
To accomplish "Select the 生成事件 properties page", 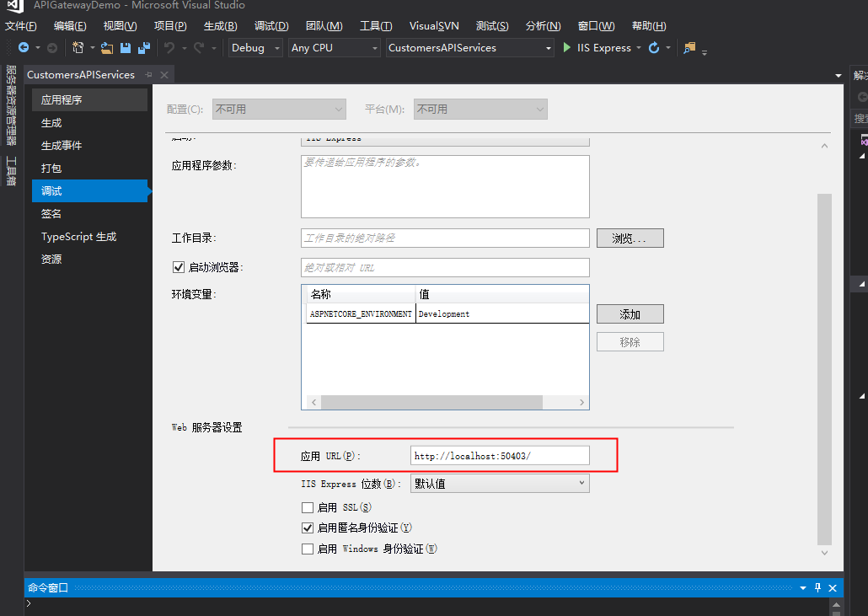I will (89, 146).
